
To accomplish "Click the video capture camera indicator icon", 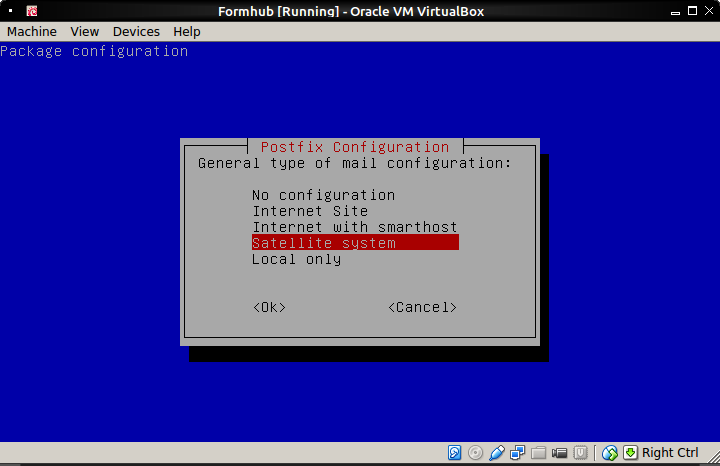I will point(559,453).
